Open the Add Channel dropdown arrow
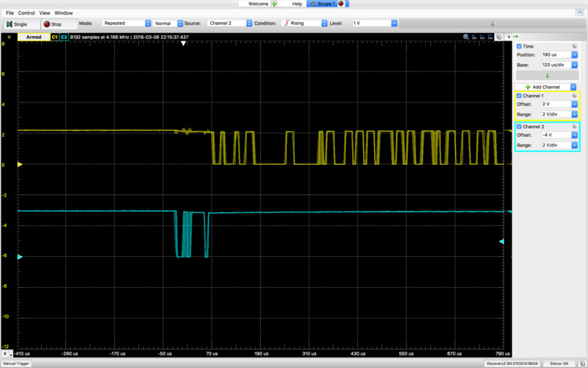Screen dimensions: 588x368 click(x=573, y=87)
